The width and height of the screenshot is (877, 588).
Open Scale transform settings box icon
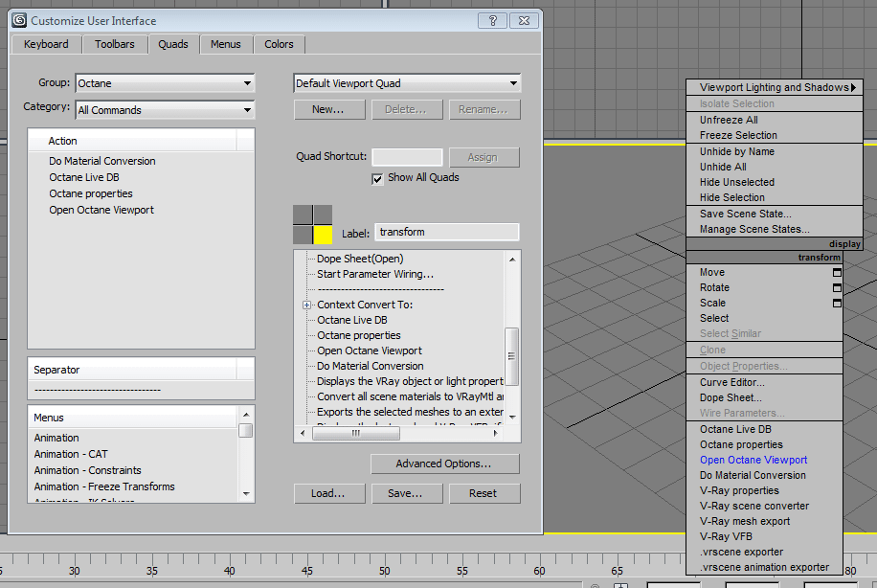(837, 303)
